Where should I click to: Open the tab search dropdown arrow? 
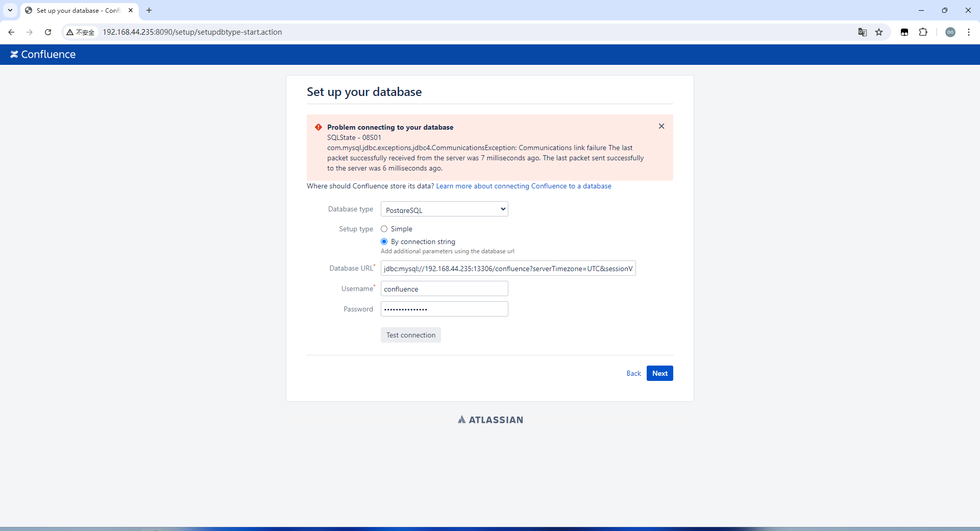[x=10, y=10]
